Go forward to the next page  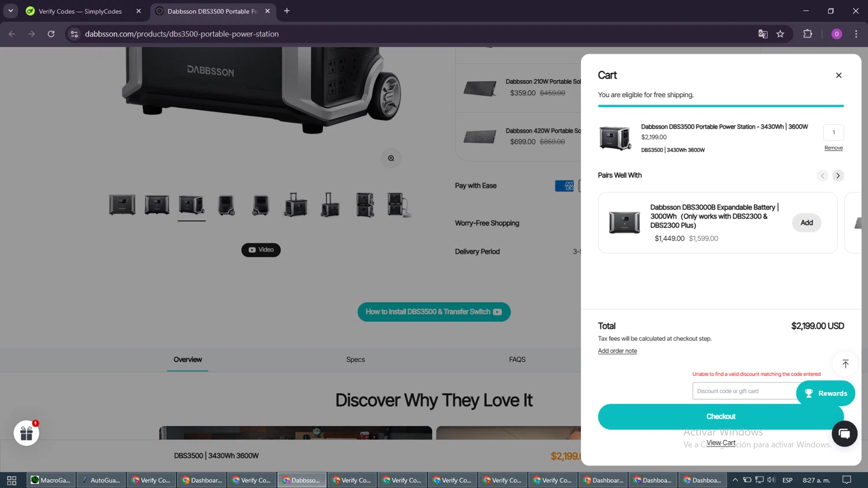coord(32,34)
